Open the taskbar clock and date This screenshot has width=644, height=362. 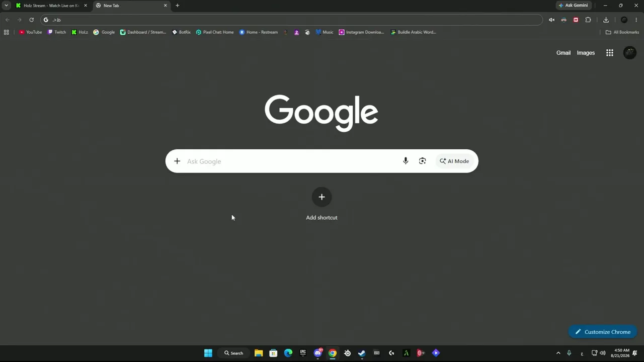[x=621, y=353]
